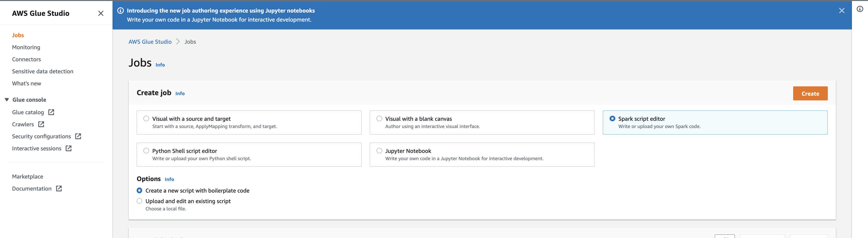Screen dimensions: 868x238
Task: Click Info link next to Create job
Action: pos(180,93)
